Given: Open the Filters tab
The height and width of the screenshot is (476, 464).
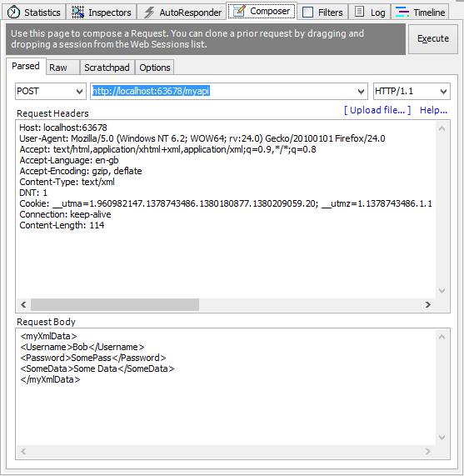Looking at the screenshot, I should pos(322,13).
